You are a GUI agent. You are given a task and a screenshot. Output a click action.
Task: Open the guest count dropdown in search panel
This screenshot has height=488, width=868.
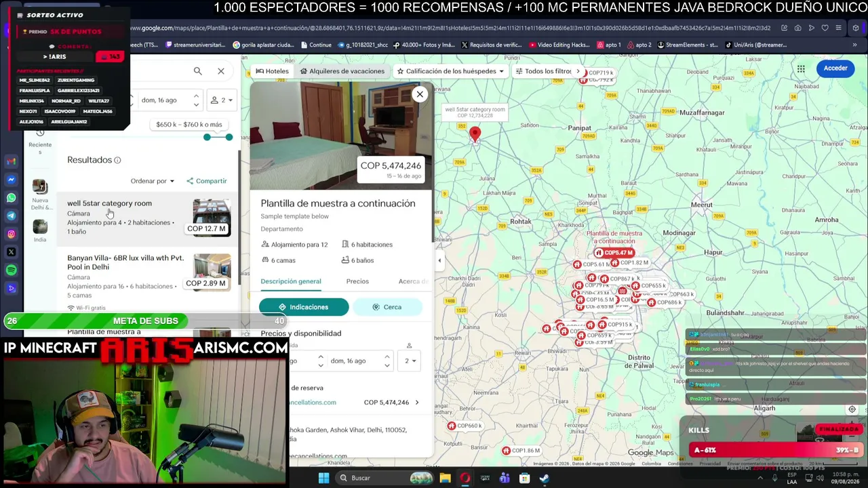tap(222, 100)
